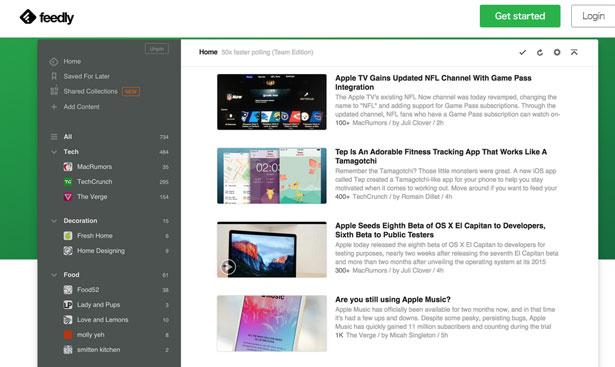Viewport: 615px width, 367px height.
Task: Open Apple Seeds Eighth Beta headline
Action: click(440, 230)
